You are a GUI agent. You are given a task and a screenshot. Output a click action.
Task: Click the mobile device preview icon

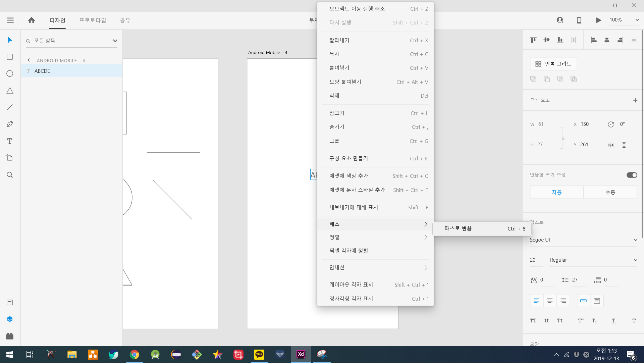click(x=579, y=20)
